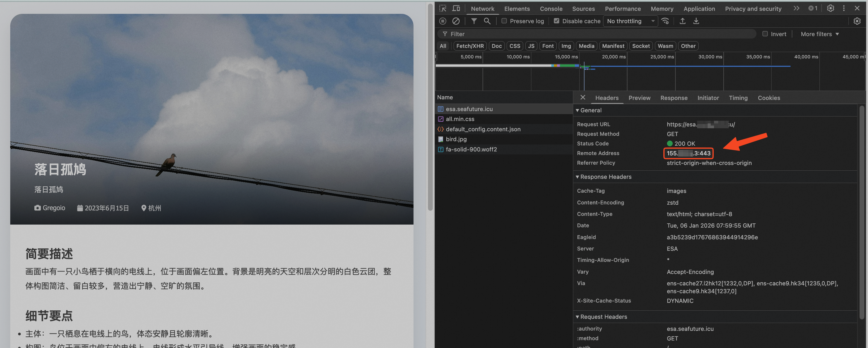
Task: Uncheck the Disable cache checkbox
Action: coord(556,21)
